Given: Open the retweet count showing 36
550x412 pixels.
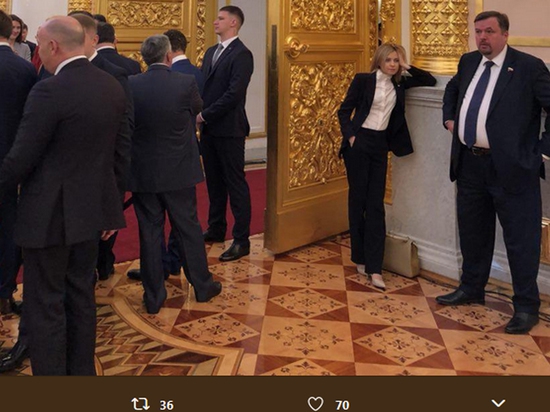Looking at the screenshot, I should 167,405.
